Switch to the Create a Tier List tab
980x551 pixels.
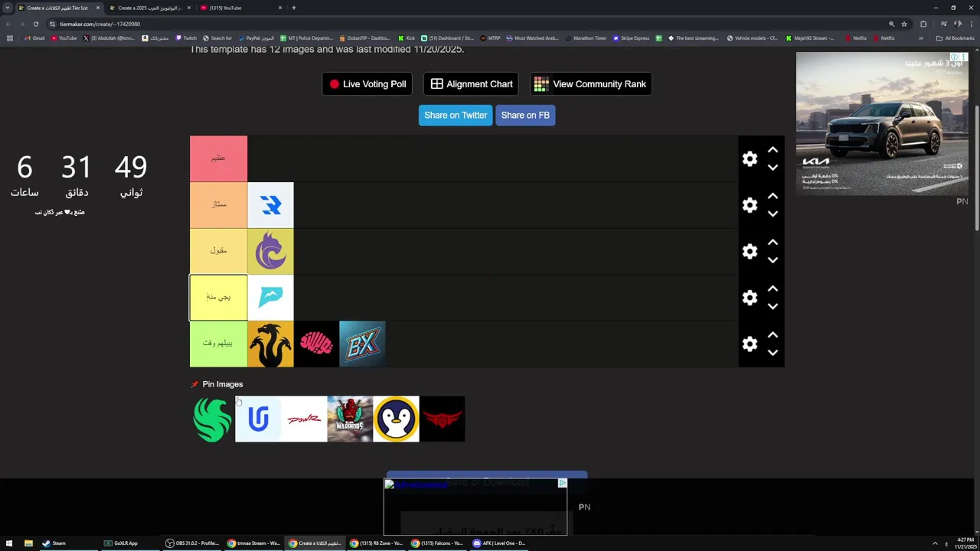(57, 8)
